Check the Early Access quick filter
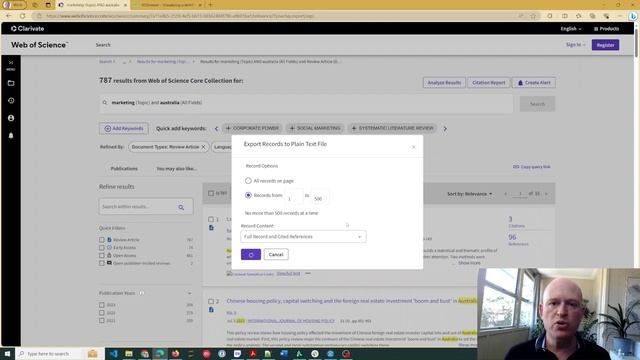The width and height of the screenshot is (640, 360). tap(102, 247)
